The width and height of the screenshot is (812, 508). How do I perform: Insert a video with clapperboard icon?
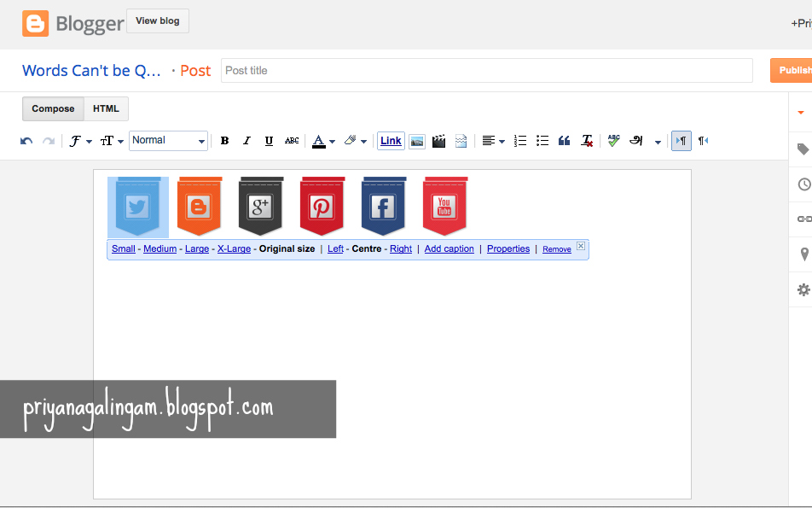438,141
